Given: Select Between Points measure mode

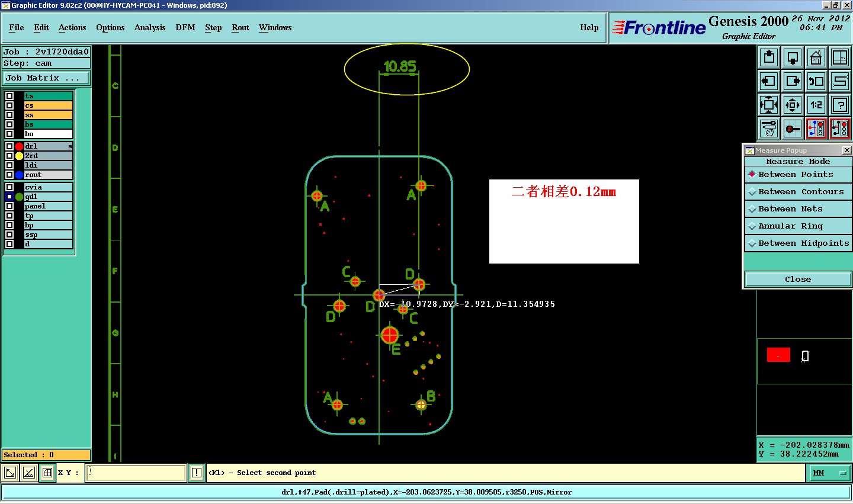Looking at the screenshot, I should pos(798,174).
